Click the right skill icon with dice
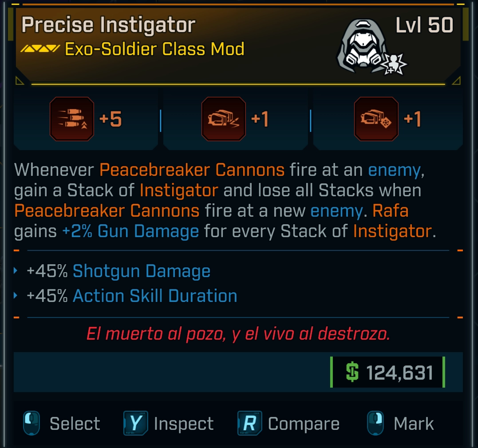478x448 pixels. pyautogui.click(x=376, y=119)
